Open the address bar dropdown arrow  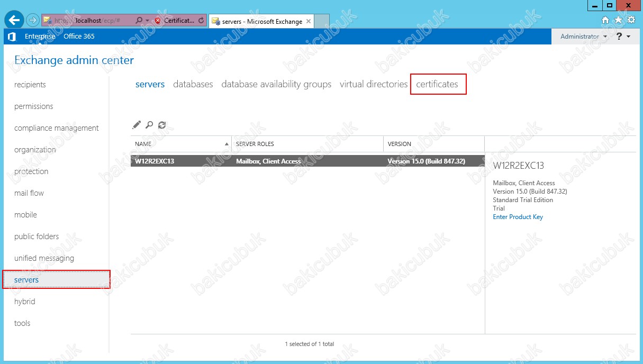[x=147, y=21]
